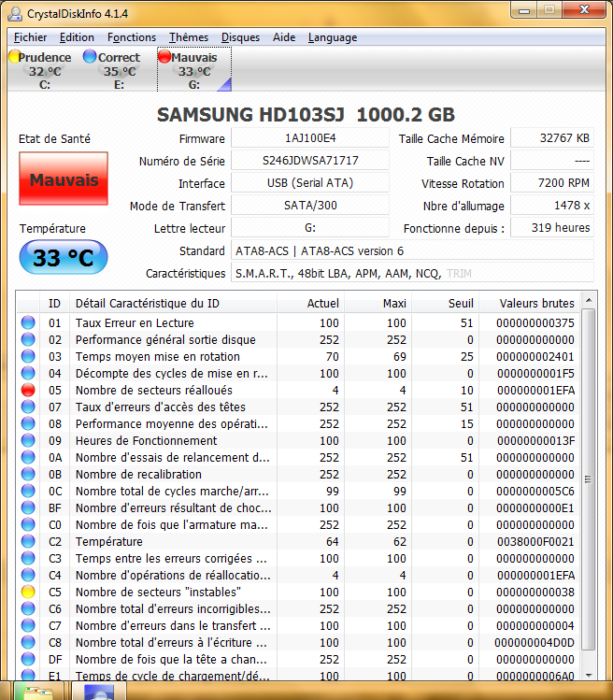
Task: Click the red status icon of row 05
Action: click(28, 390)
